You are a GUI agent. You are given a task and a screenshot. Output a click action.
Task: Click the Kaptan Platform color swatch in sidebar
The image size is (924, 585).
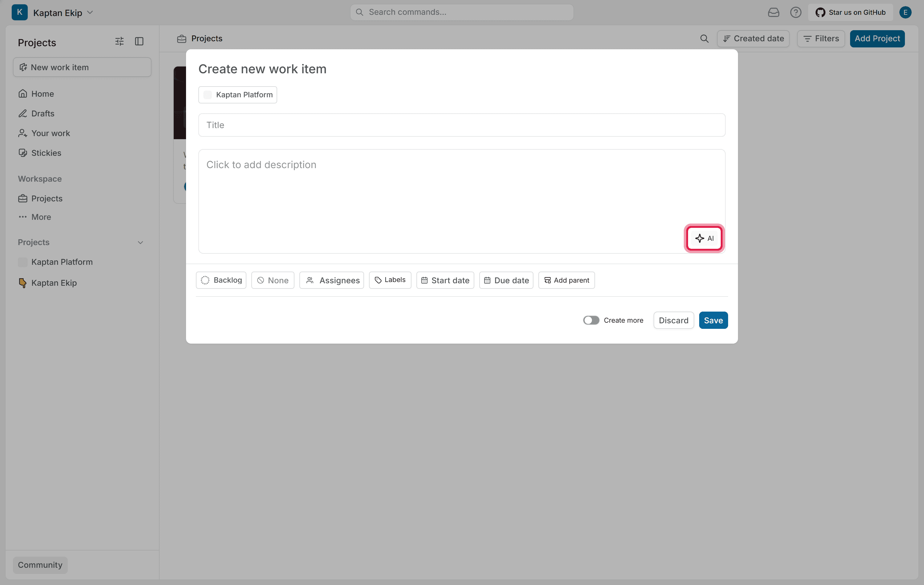[x=23, y=262]
